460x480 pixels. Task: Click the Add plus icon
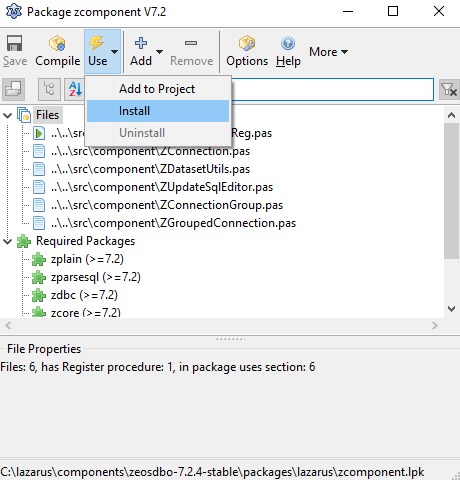141,43
